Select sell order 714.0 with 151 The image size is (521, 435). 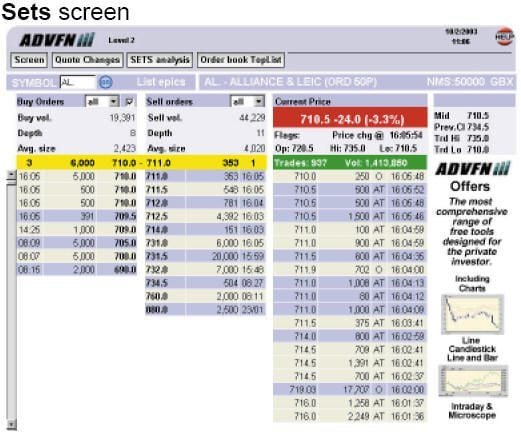point(206,230)
